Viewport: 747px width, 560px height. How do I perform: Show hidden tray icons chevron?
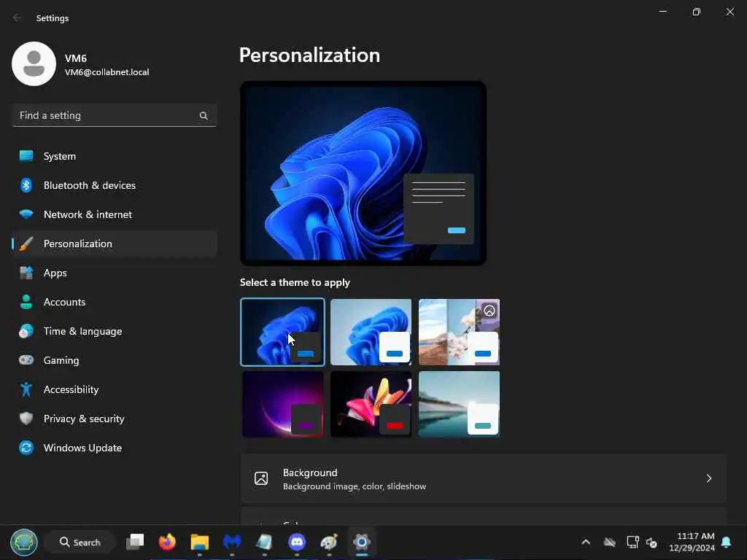pos(586,542)
